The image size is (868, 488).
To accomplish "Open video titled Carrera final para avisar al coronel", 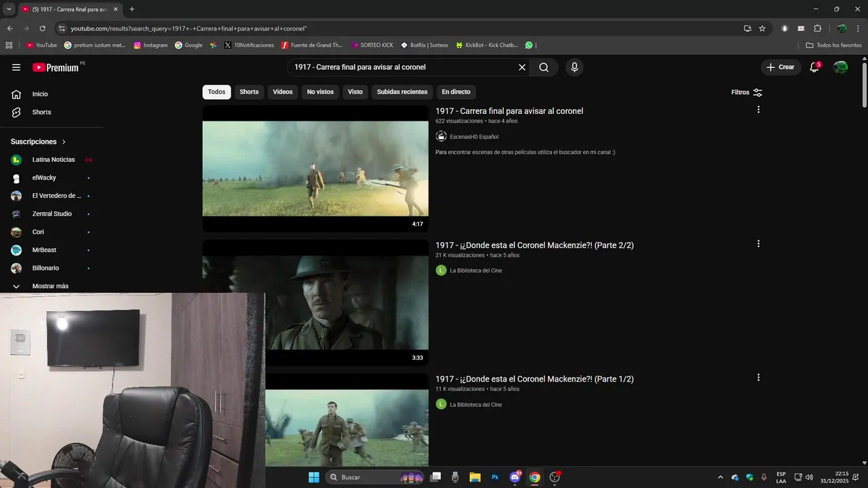I will [x=509, y=111].
